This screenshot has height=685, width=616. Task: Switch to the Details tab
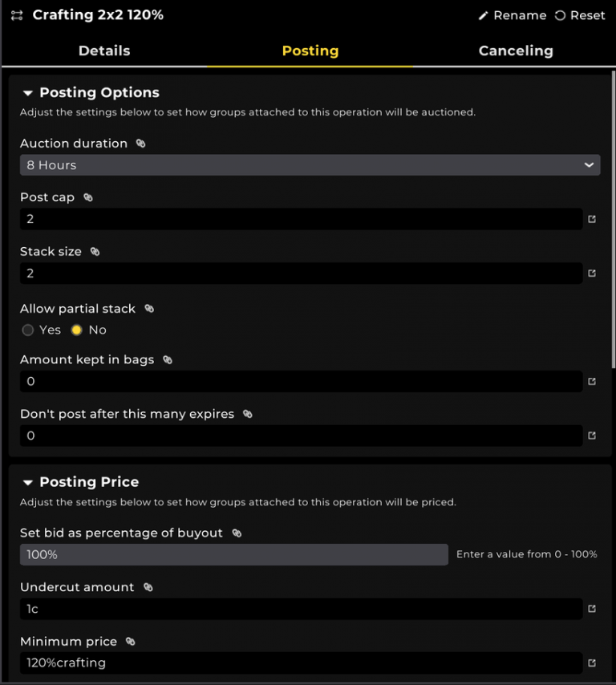[x=103, y=51]
